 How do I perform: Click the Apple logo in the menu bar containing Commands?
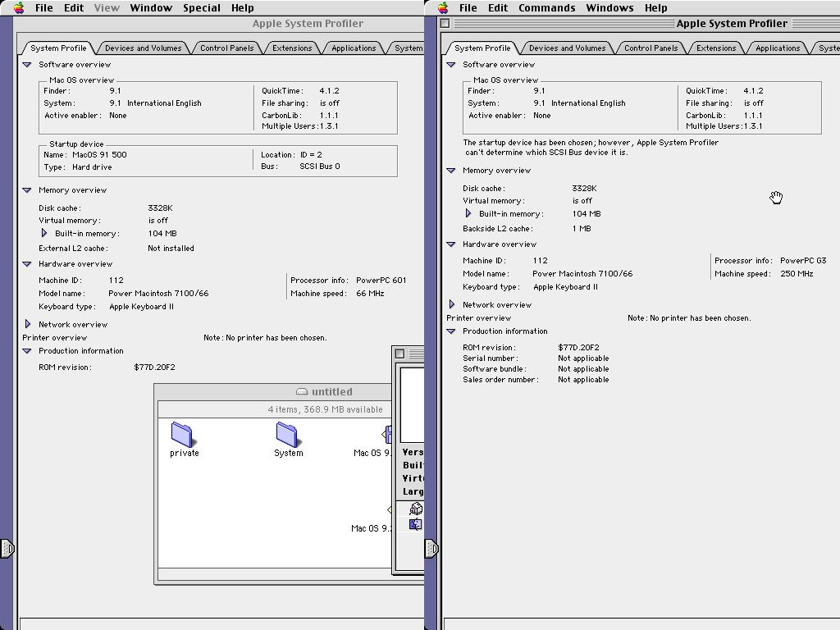[443, 7]
